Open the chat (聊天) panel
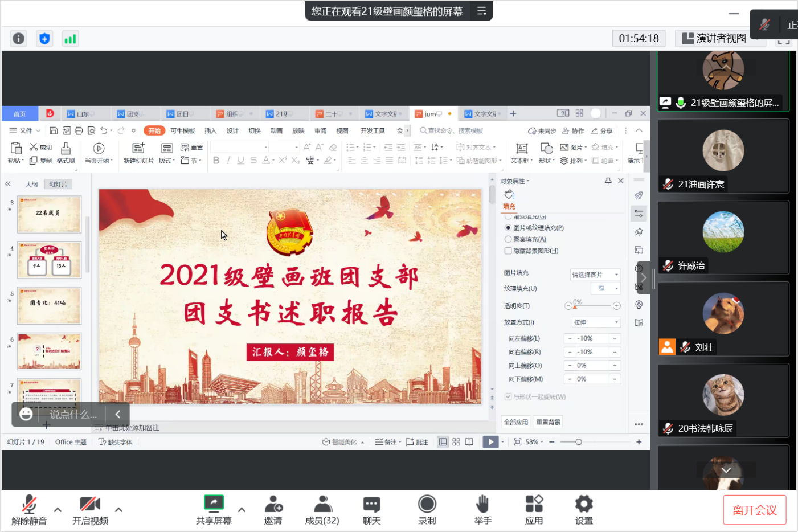Viewport: 798px width, 532px height. 371,505
